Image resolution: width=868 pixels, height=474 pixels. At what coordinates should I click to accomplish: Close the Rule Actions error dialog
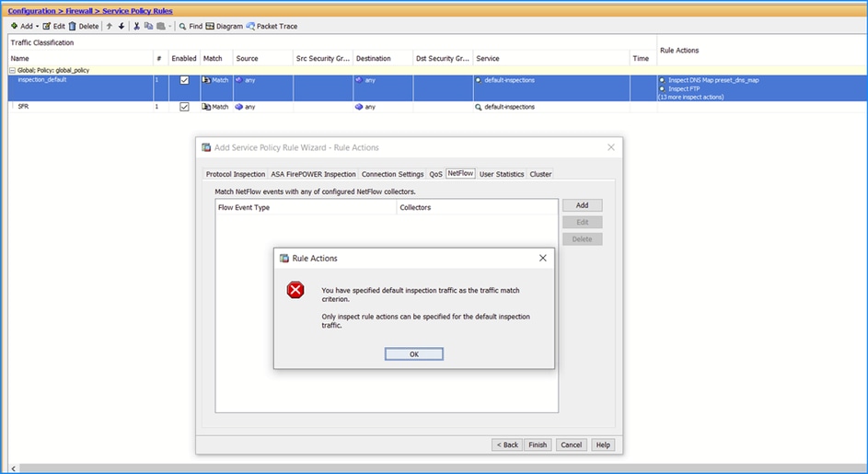(x=542, y=258)
